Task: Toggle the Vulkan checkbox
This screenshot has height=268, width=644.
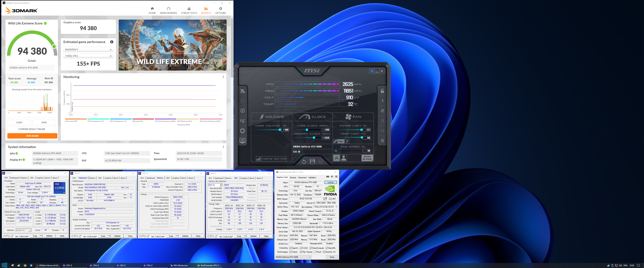Action: click(x=290, y=252)
